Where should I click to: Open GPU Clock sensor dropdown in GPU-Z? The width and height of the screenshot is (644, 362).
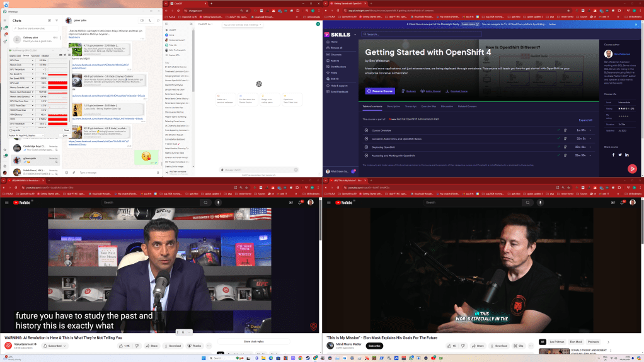(32, 60)
